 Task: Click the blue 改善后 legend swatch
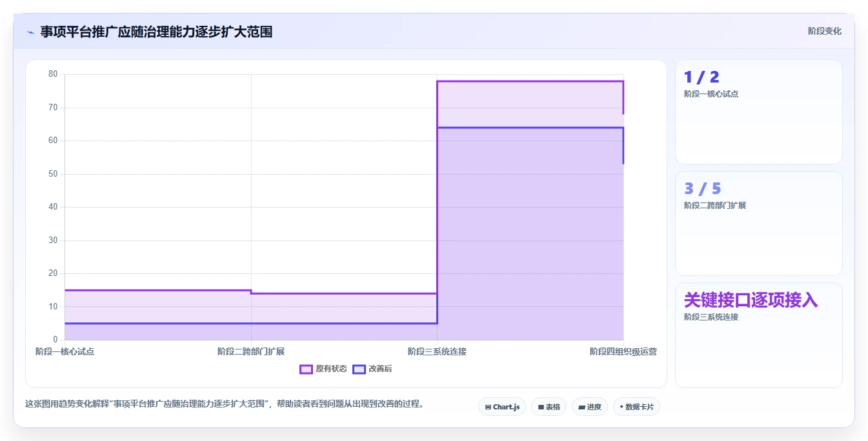tap(359, 369)
